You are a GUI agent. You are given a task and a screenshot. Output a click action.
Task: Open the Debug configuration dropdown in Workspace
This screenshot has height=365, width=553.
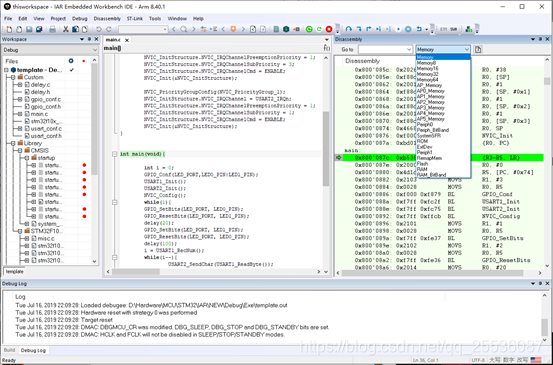[x=50, y=50]
